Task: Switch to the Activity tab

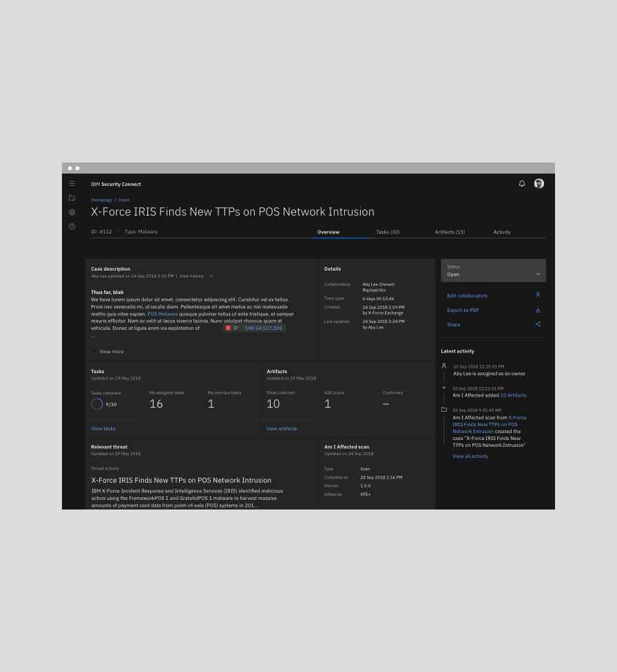Action: coord(502,232)
